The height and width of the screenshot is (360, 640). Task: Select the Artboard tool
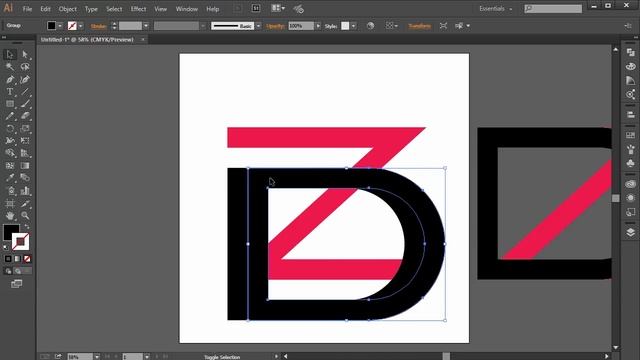click(x=10, y=203)
